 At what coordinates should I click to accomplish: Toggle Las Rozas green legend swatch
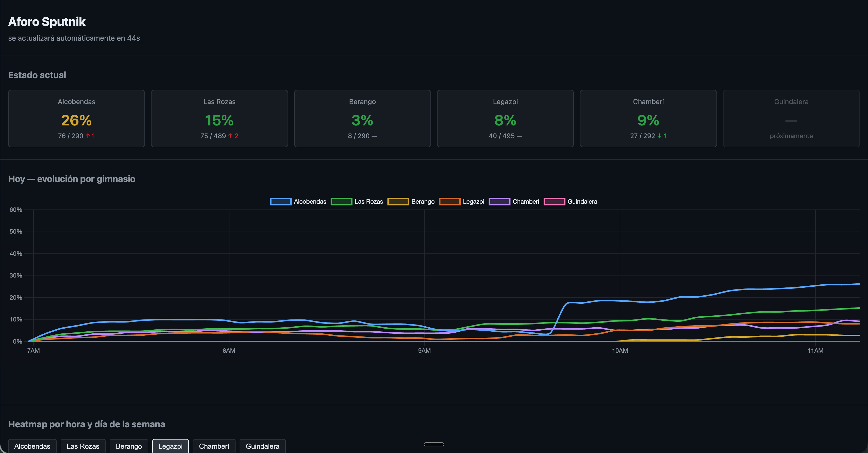341,202
